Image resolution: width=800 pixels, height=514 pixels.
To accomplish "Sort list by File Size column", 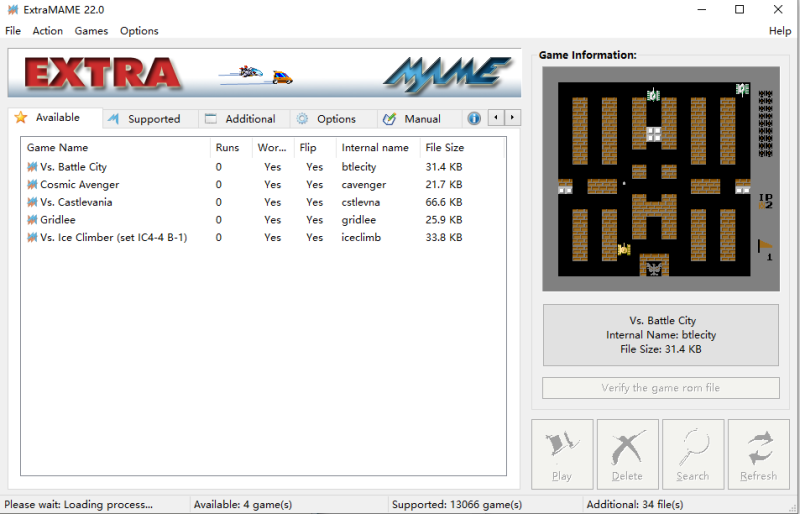I will click(444, 148).
